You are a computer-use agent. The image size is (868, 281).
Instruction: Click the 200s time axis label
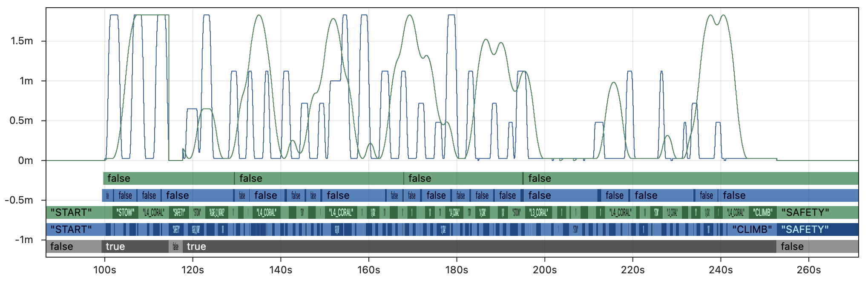[x=545, y=270]
